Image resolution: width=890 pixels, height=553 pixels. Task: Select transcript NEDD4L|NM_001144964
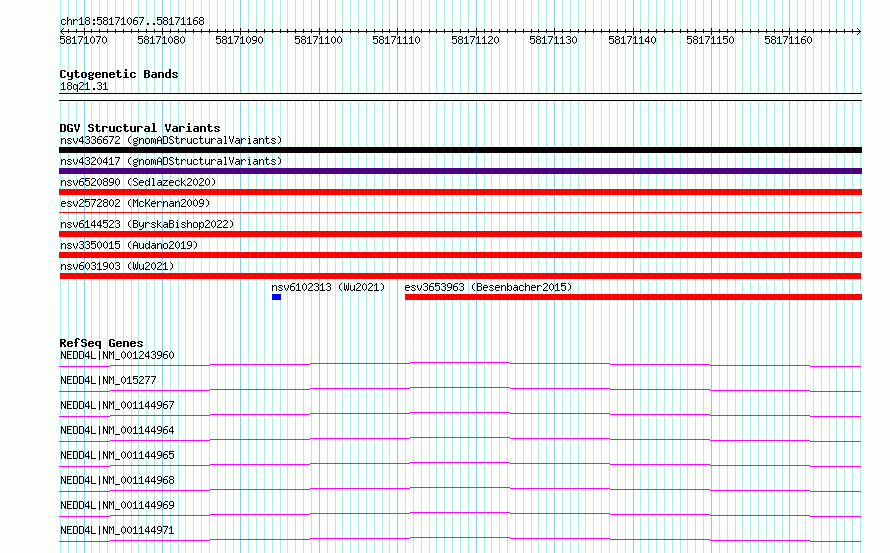117,430
